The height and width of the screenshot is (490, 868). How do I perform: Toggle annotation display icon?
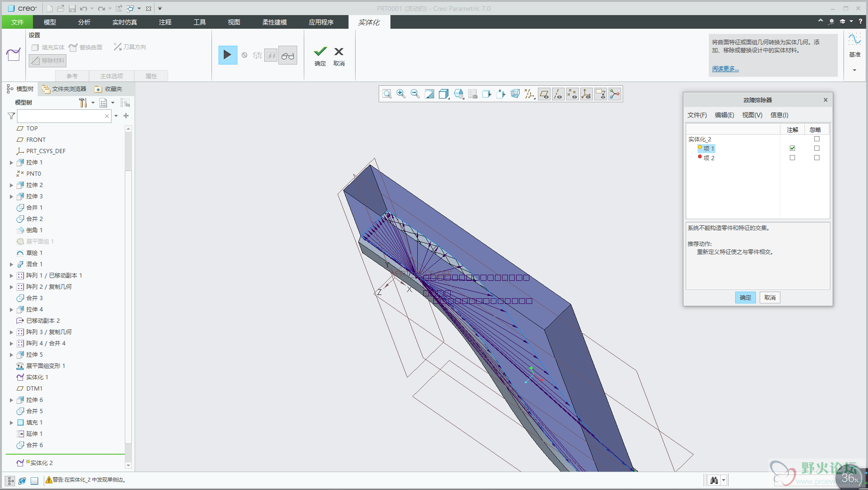(x=600, y=94)
